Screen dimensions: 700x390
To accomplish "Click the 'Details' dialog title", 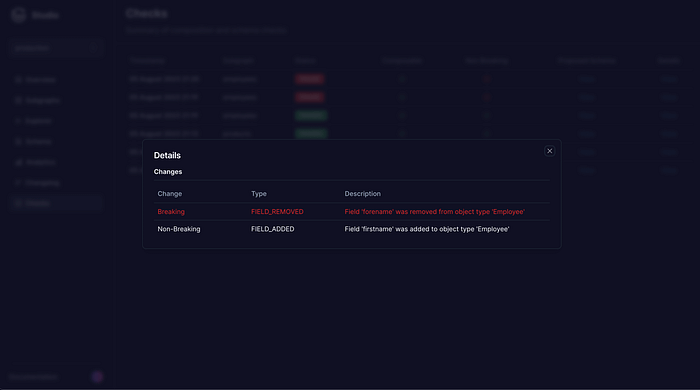I will tap(167, 155).
